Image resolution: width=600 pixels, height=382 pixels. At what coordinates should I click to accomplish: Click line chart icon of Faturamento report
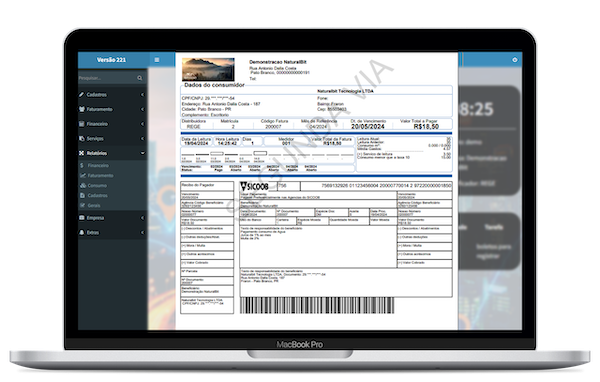(x=82, y=175)
